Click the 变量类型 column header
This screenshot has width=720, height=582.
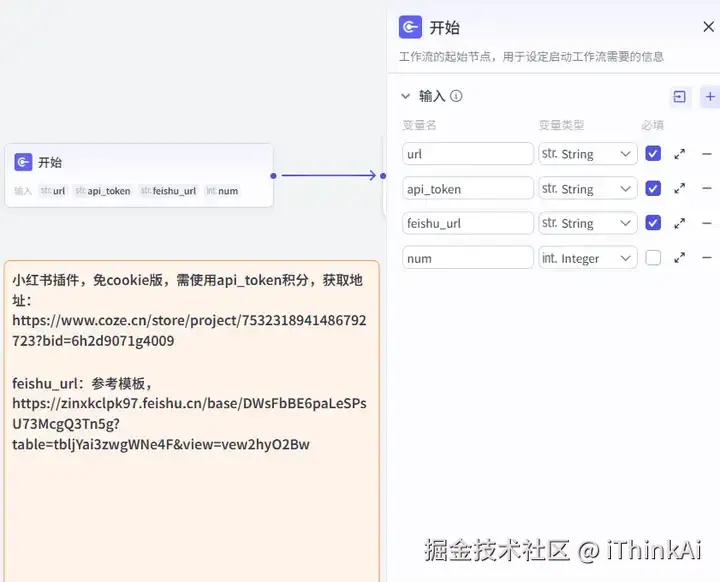[561, 125]
